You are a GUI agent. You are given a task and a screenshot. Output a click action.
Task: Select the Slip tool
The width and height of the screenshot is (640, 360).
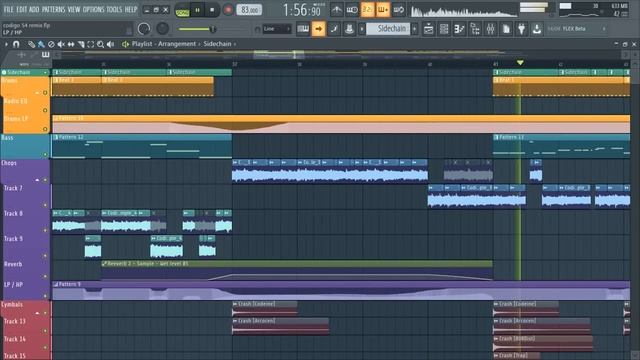[71, 44]
